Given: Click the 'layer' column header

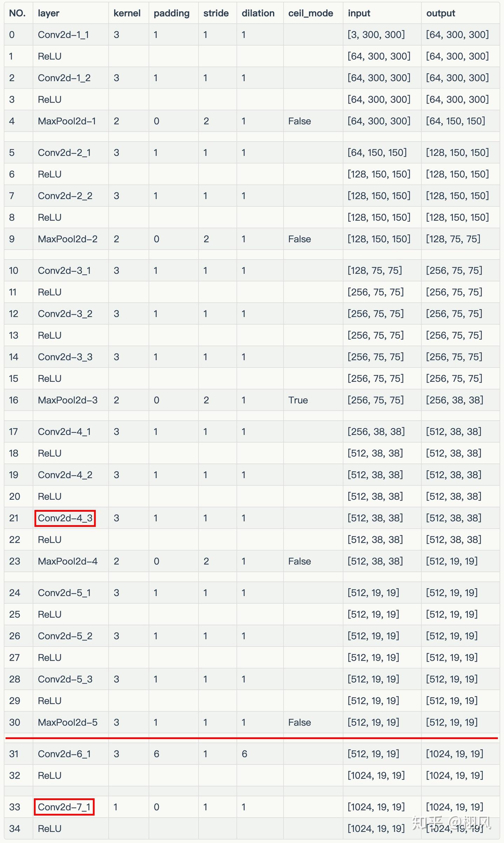Looking at the screenshot, I should click(49, 13).
